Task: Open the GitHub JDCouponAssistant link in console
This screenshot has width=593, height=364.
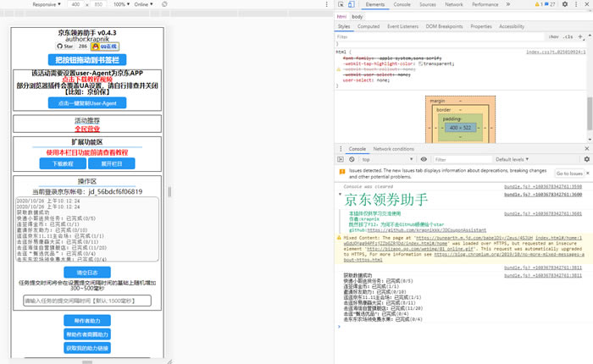Action: pyautogui.click(x=427, y=229)
